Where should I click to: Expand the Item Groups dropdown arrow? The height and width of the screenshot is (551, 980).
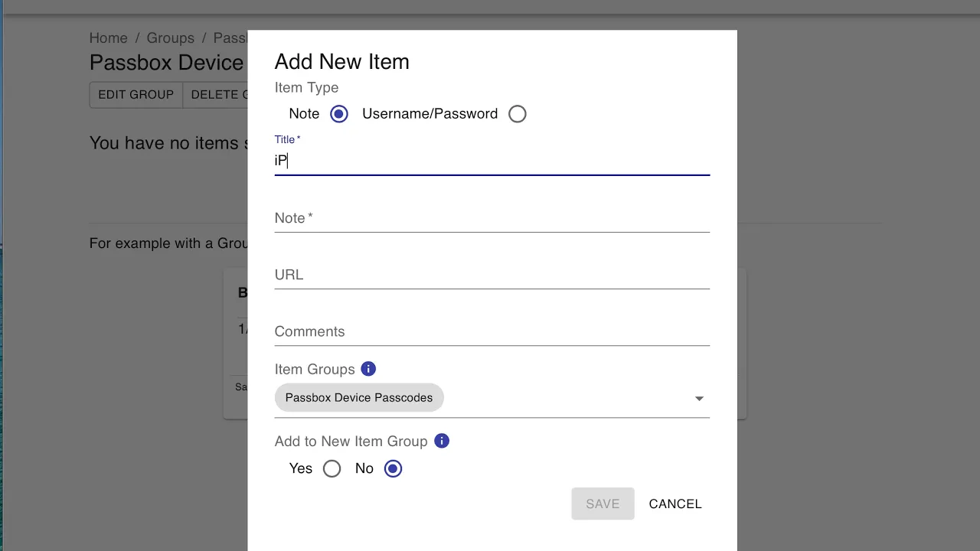[699, 399]
